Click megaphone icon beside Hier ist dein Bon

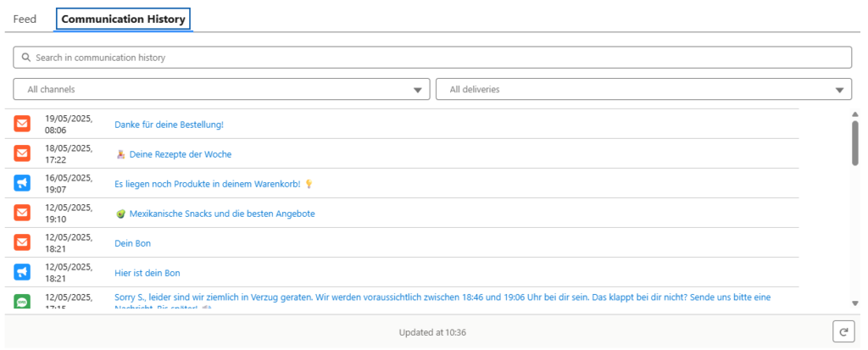pyautogui.click(x=22, y=273)
